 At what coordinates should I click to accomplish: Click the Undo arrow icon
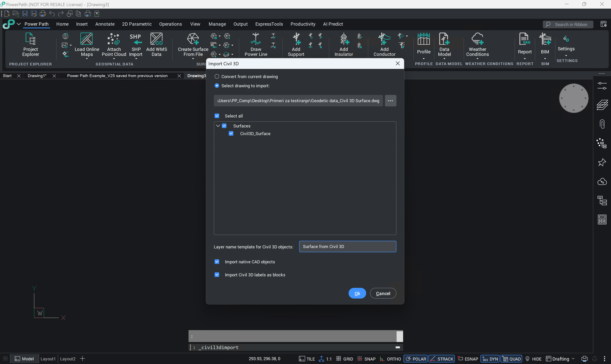pos(52,13)
